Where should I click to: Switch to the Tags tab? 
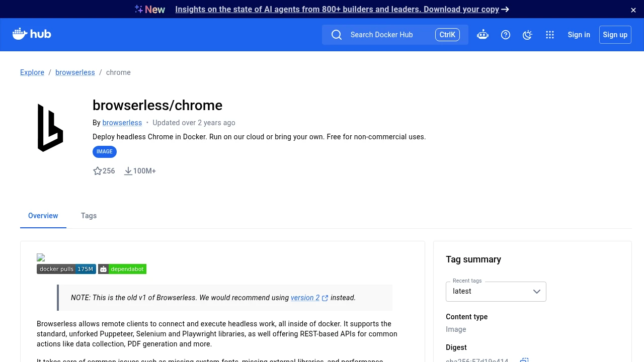coord(89,216)
